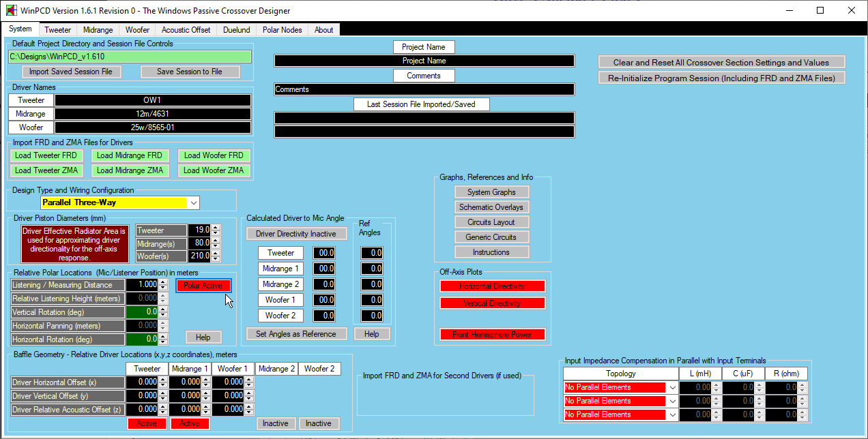Show the Horizontal Directivity off-axis plot
The width and height of the screenshot is (868, 439).
pyautogui.click(x=492, y=286)
